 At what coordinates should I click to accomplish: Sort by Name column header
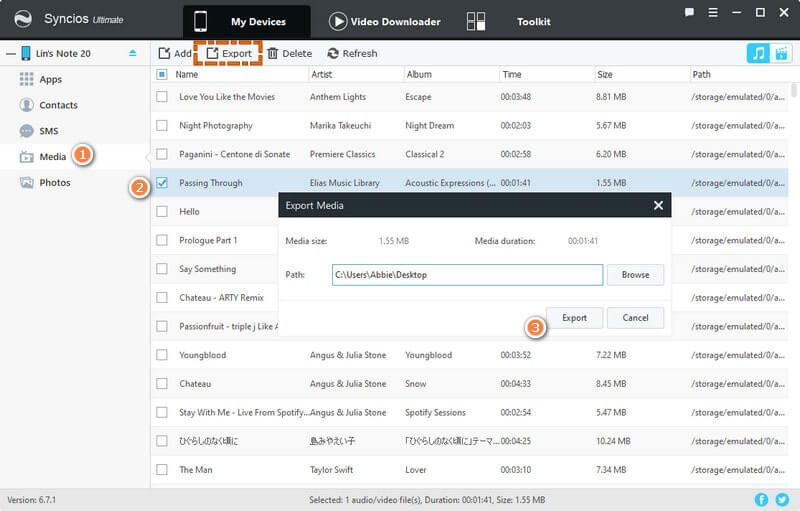pyautogui.click(x=187, y=74)
